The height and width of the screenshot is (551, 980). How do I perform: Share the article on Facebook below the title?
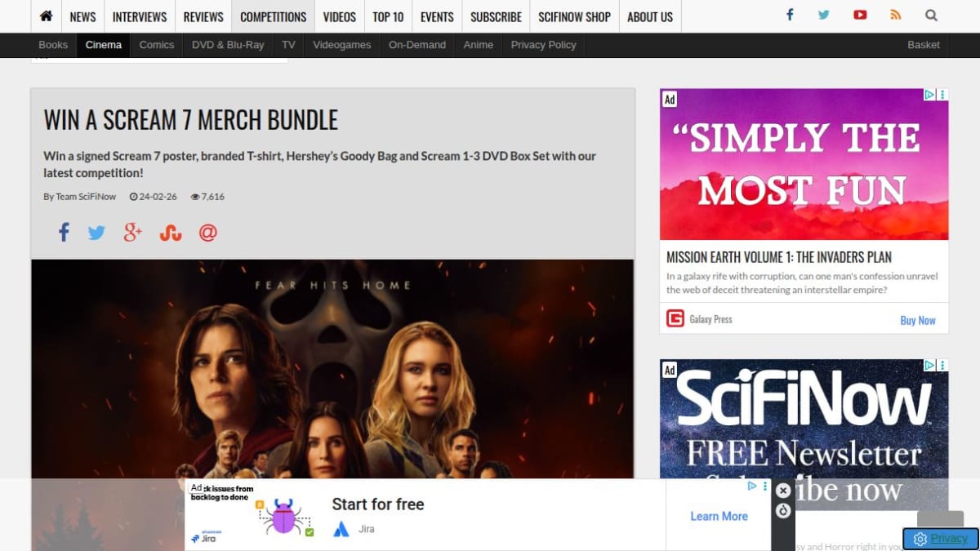click(x=64, y=233)
